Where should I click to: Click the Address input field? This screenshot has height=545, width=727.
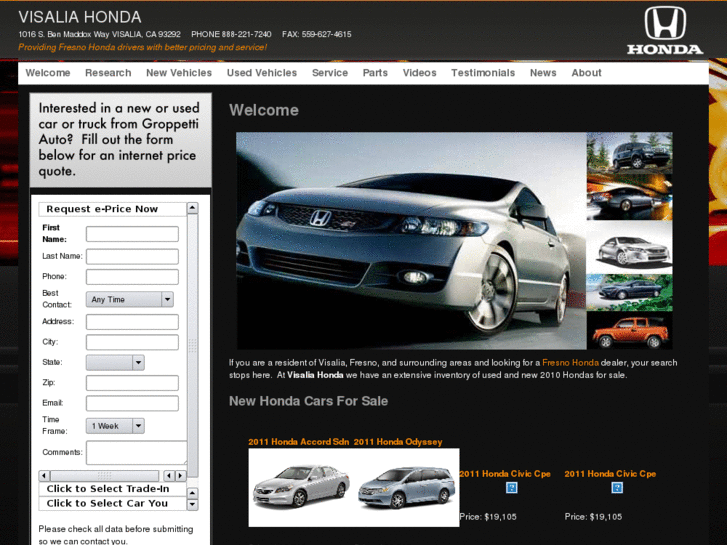tap(132, 321)
